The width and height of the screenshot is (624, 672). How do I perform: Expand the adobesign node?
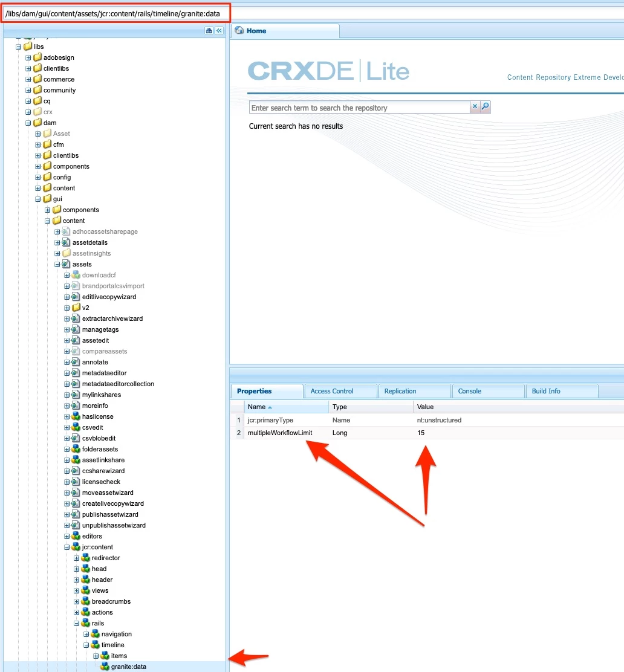point(28,57)
